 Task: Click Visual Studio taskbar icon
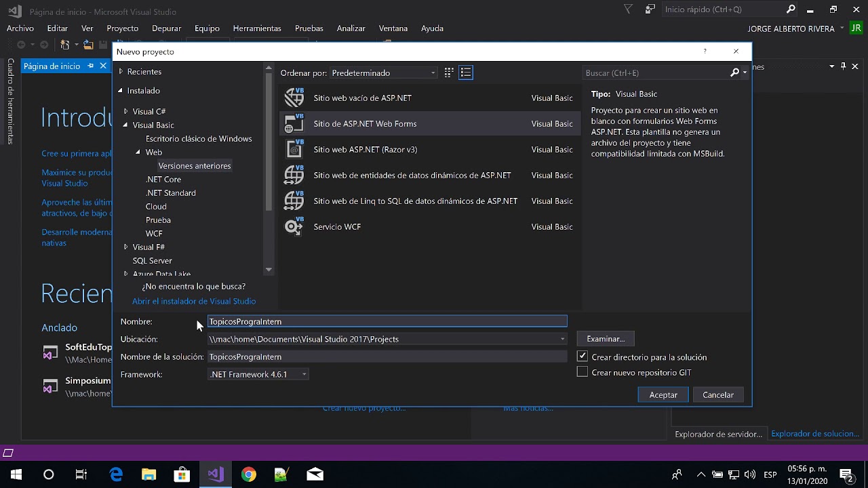tap(216, 474)
